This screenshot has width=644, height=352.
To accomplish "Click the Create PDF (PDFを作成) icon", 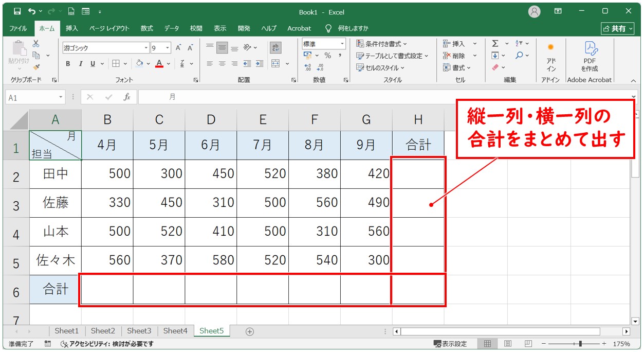I will point(590,56).
